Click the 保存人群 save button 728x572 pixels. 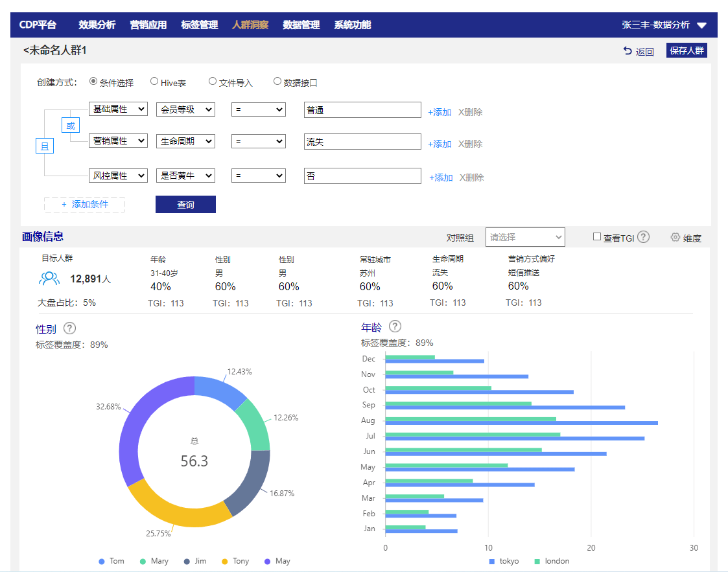(687, 51)
